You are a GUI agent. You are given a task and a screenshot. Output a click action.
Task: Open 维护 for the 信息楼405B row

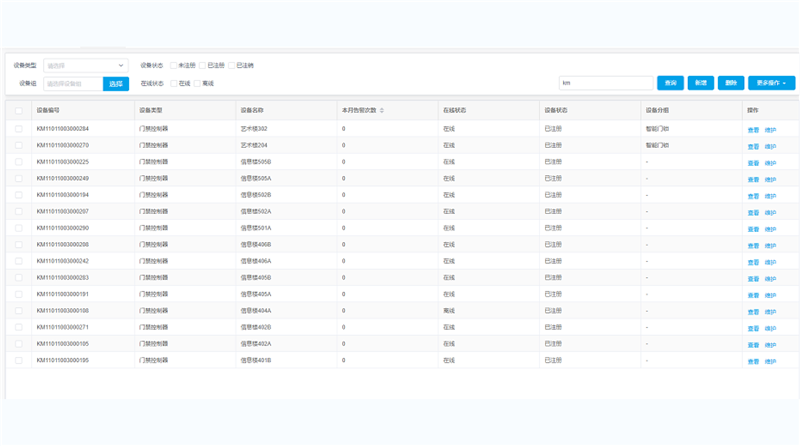pos(770,279)
